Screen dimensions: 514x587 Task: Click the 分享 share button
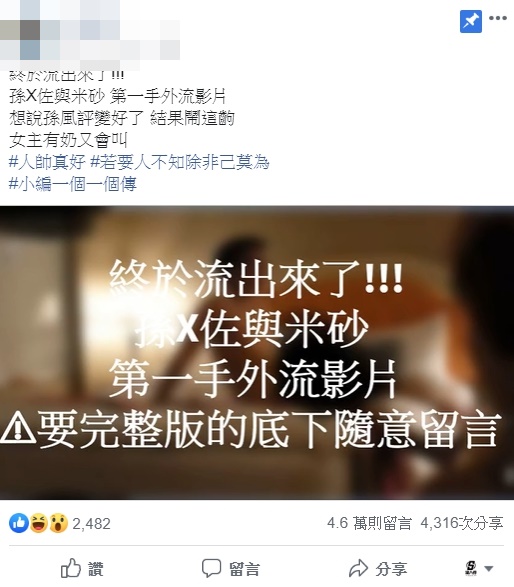click(x=377, y=569)
